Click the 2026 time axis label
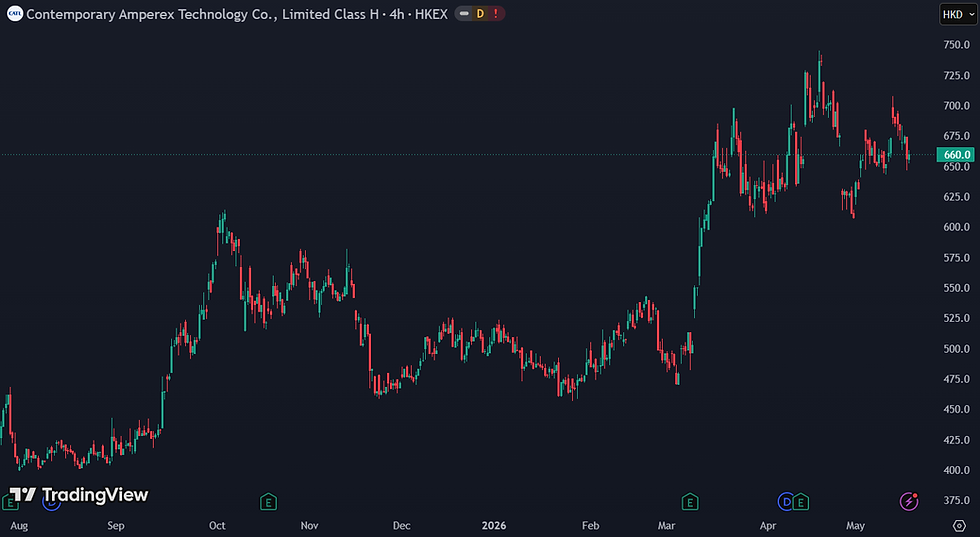The width and height of the screenshot is (980, 537). pos(494,526)
